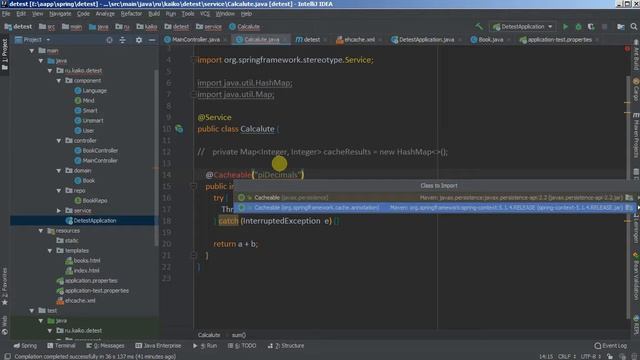Screen dimensions: 640x360
Task: Hide the Project panel with minus icon
Action: 152,40
